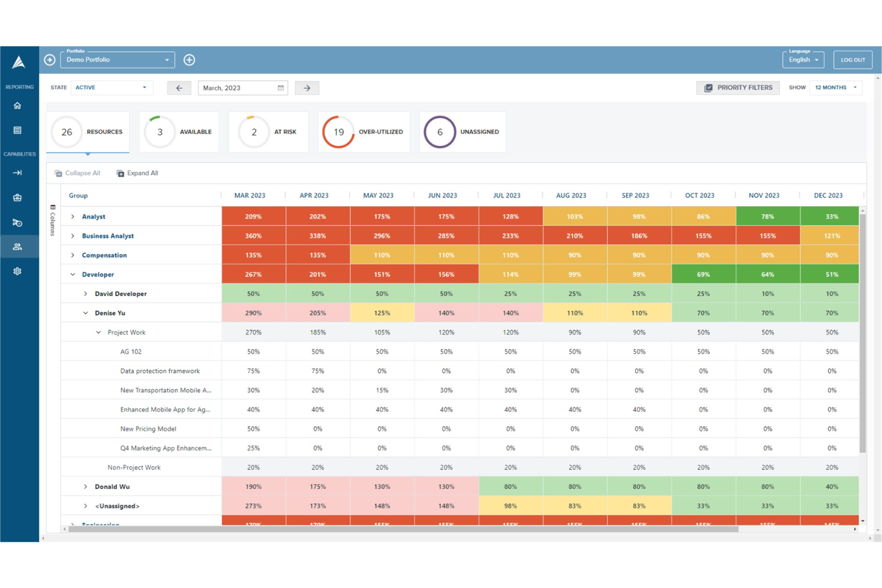Toggle the Over-Utilized resources filter tile
Image resolution: width=882 pixels, height=588 pixels.
(x=364, y=132)
